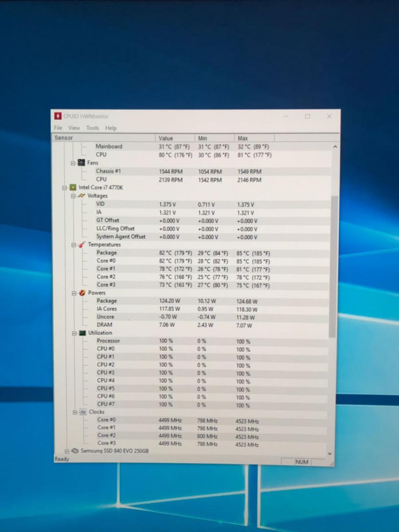Click the Fans category fan icon

point(82,163)
